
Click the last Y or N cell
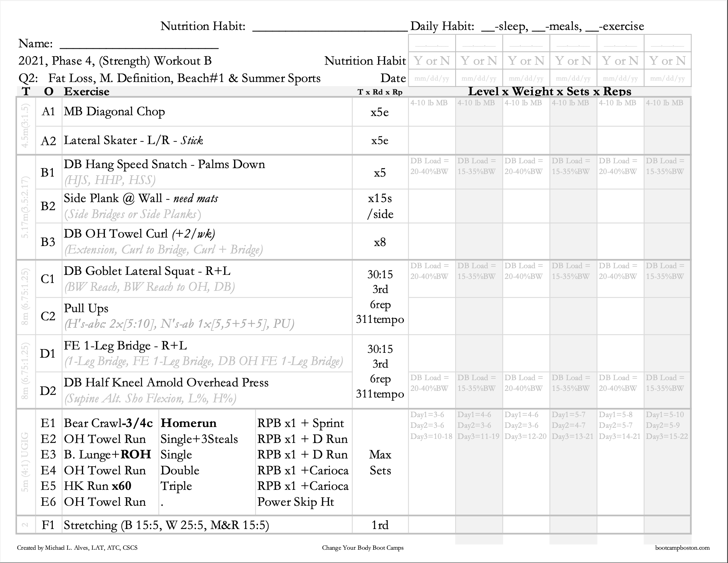pyautogui.click(x=667, y=61)
